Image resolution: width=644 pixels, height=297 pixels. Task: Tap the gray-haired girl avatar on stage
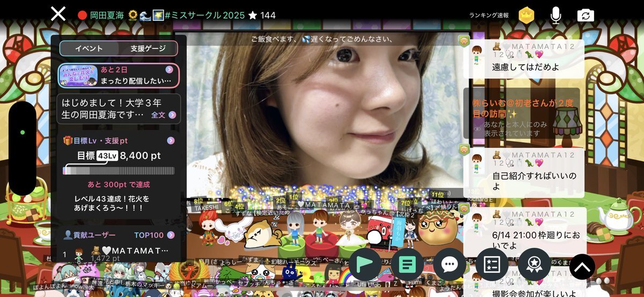294,227
